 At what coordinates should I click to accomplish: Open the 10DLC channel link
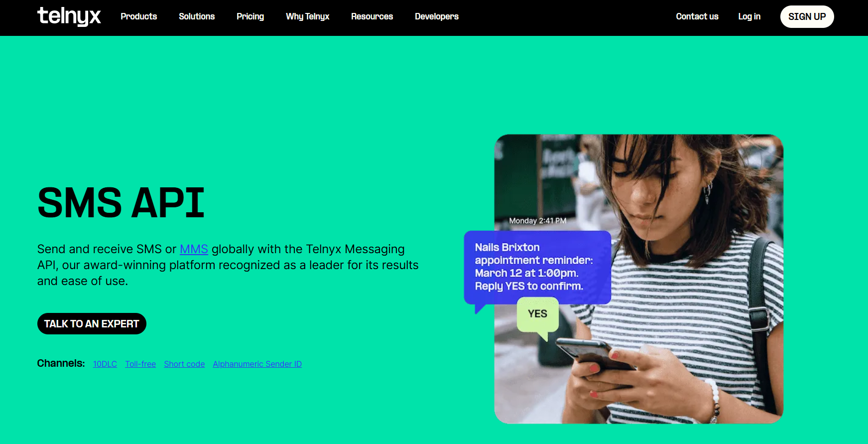105,364
